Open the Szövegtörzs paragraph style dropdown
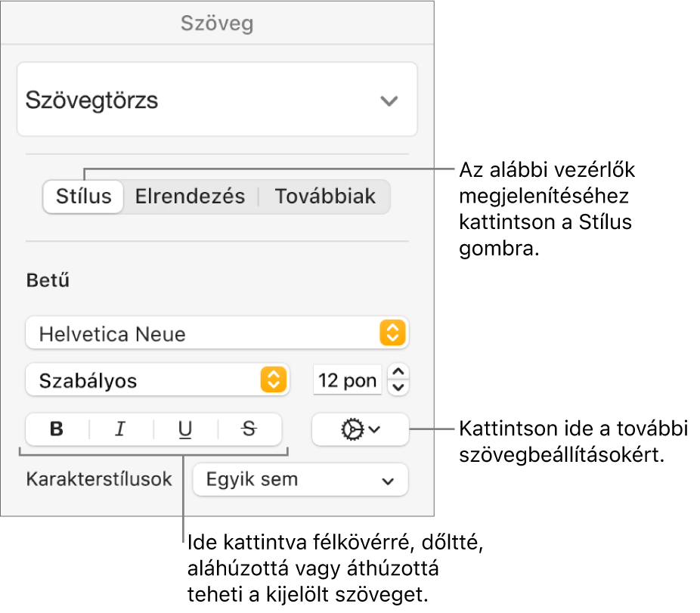The image size is (700, 613). pyautogui.click(x=217, y=99)
